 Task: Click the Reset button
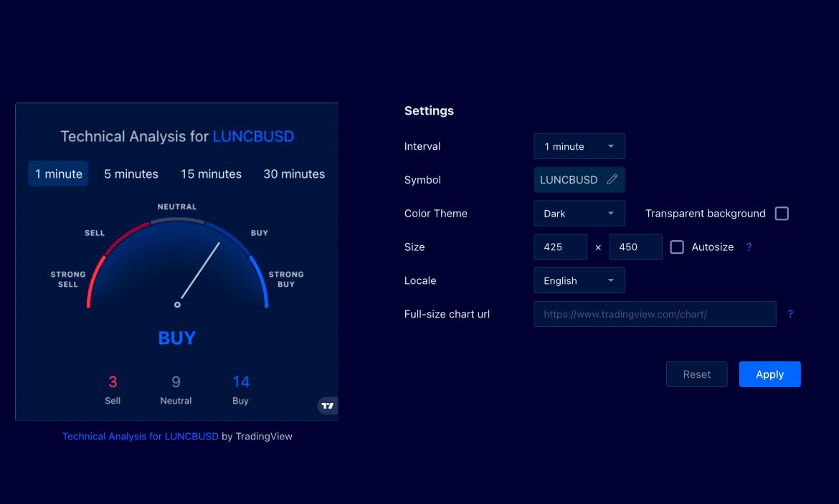(697, 374)
